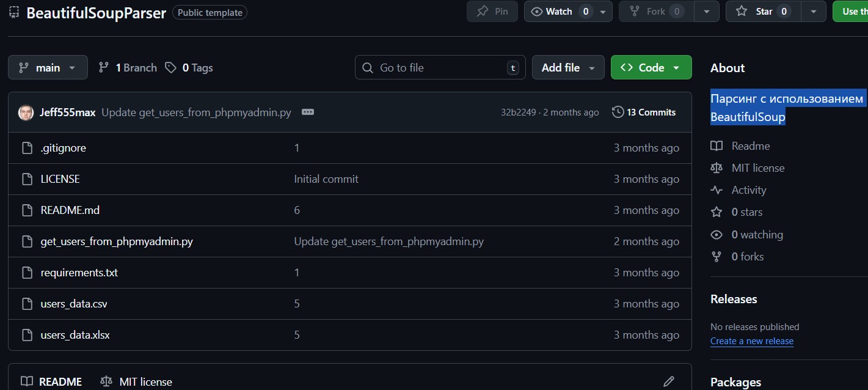868x390 pixels.
Task: Star the repository
Action: 764,12
